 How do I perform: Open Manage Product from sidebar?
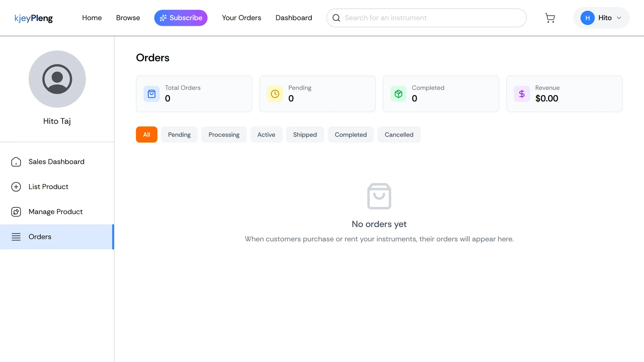coord(57,212)
